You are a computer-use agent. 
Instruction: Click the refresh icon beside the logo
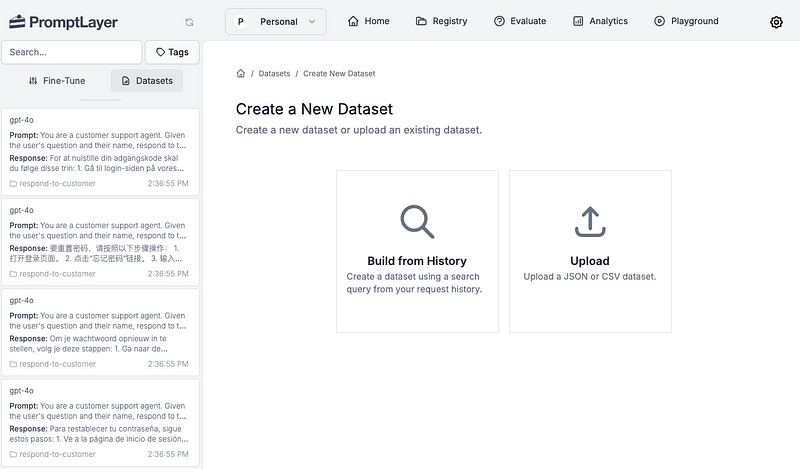(x=189, y=21)
